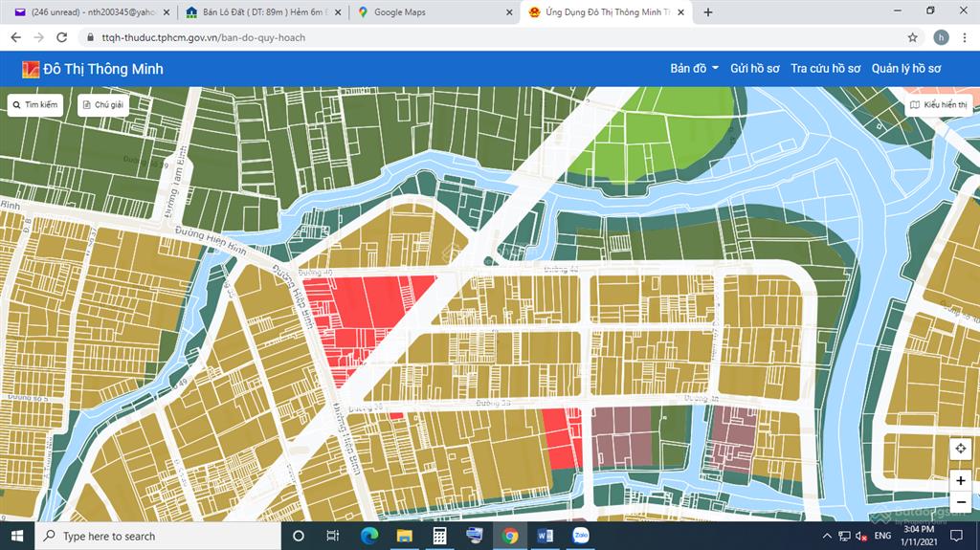Screen dimensions: 980x550
Task: Click the Đô Thị Thông Minh logo
Action: click(x=93, y=69)
